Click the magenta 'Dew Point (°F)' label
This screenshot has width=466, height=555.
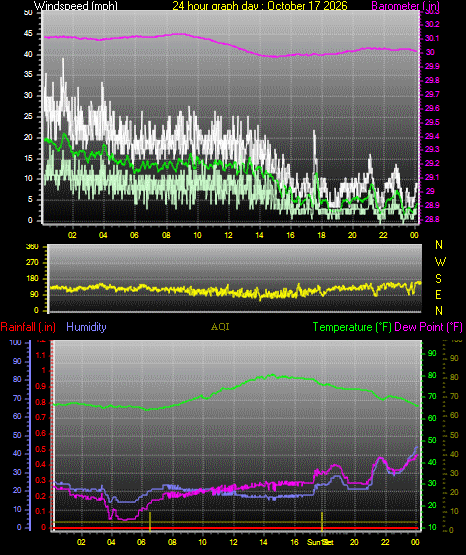point(428,327)
